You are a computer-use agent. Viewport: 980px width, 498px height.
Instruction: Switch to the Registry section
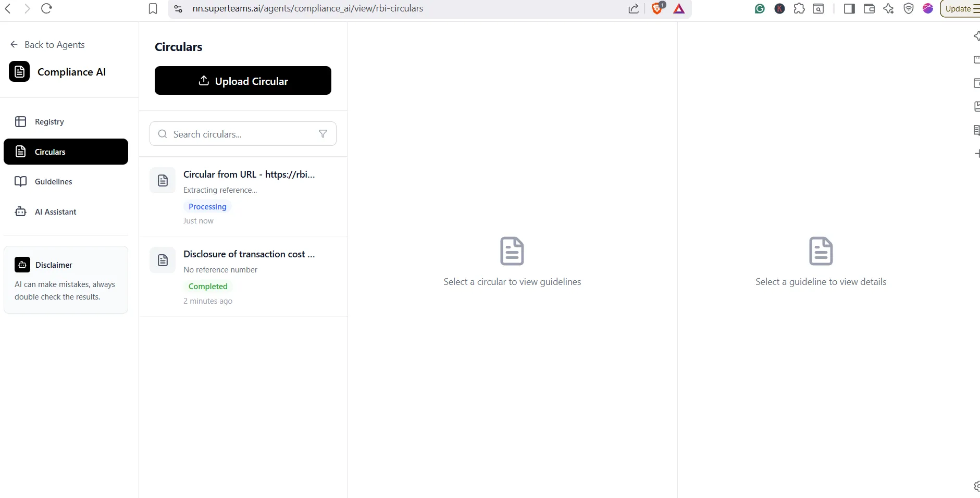pyautogui.click(x=49, y=121)
